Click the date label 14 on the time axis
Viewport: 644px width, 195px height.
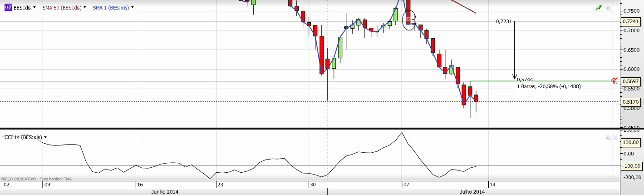pyautogui.click(x=492, y=185)
